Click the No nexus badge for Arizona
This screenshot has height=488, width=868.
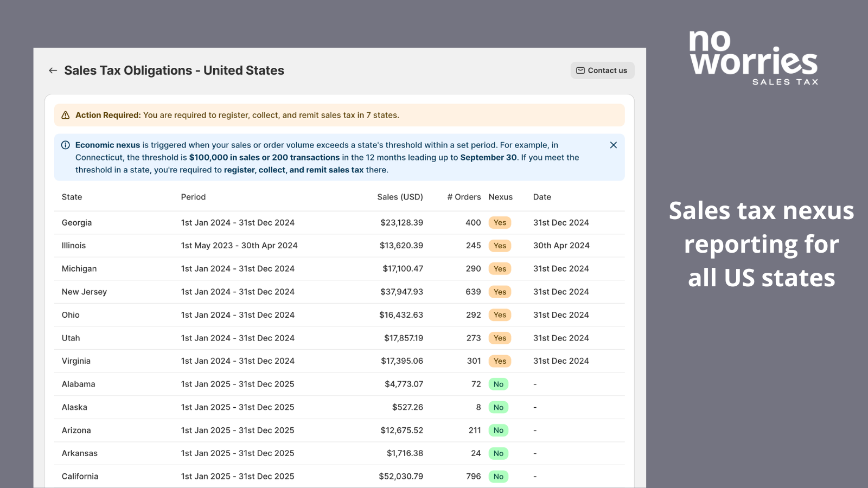point(499,431)
